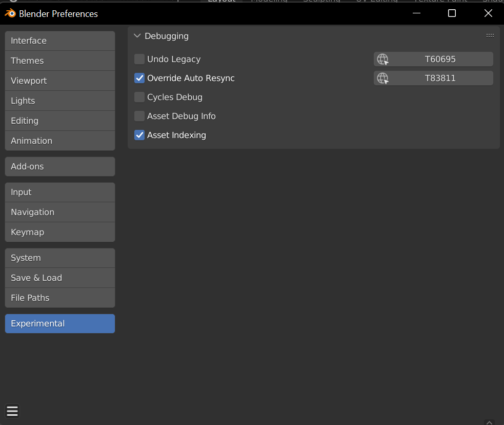Go to the Viewport preferences
Viewport: 504px width, 425px height.
(x=60, y=81)
